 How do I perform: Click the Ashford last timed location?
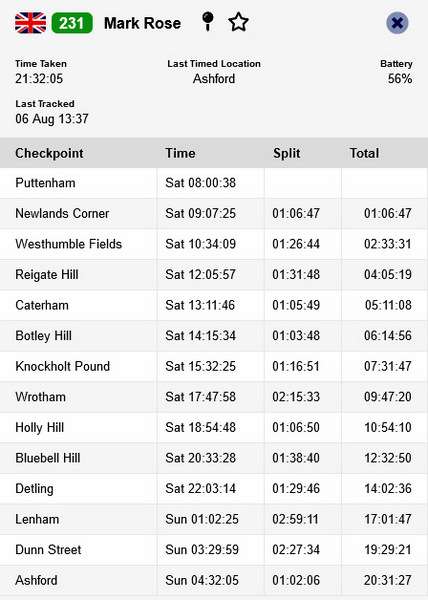pos(214,79)
